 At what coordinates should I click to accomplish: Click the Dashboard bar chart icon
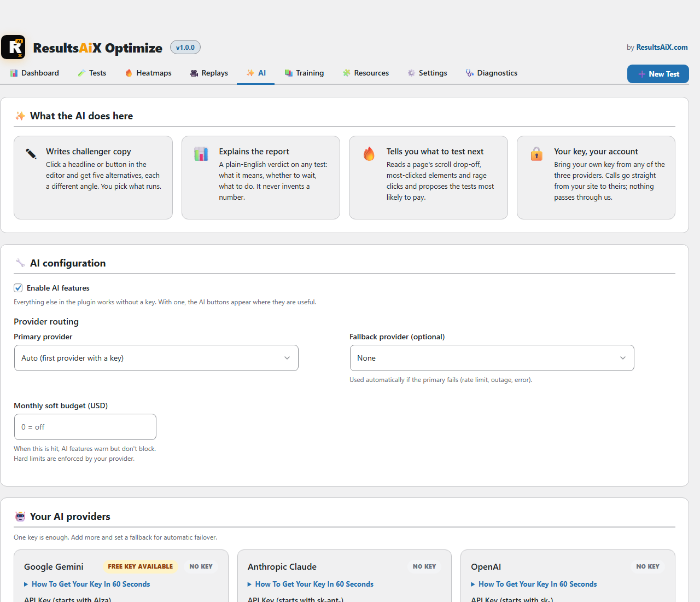[x=14, y=73]
